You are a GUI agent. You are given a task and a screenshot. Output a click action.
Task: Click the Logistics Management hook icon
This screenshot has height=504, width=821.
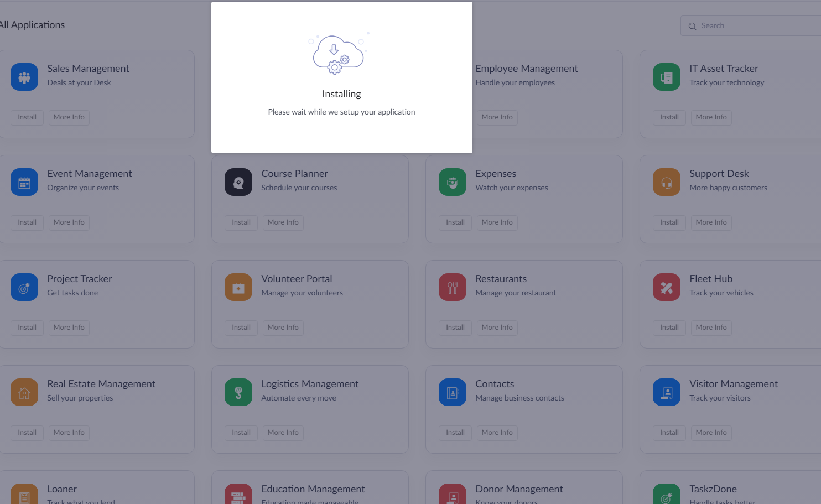click(x=238, y=392)
